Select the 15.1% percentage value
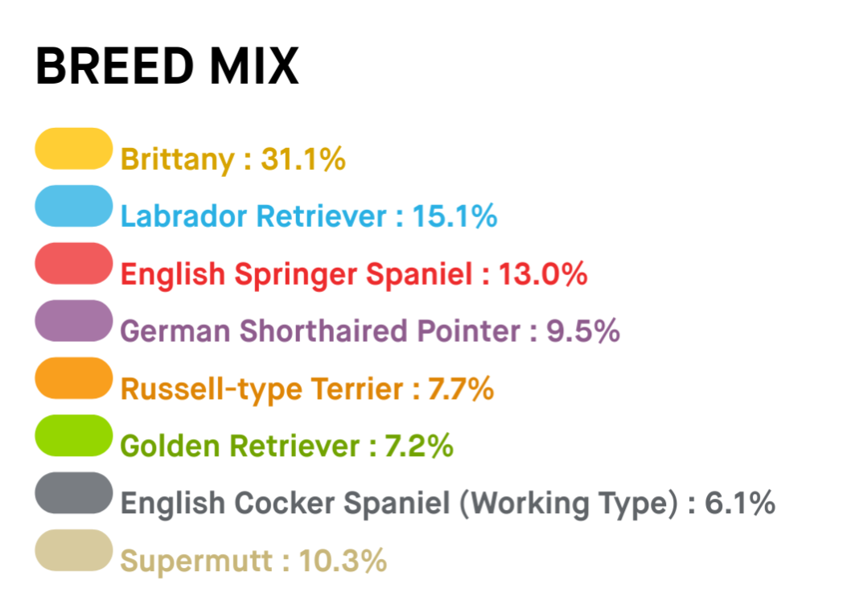 [455, 216]
